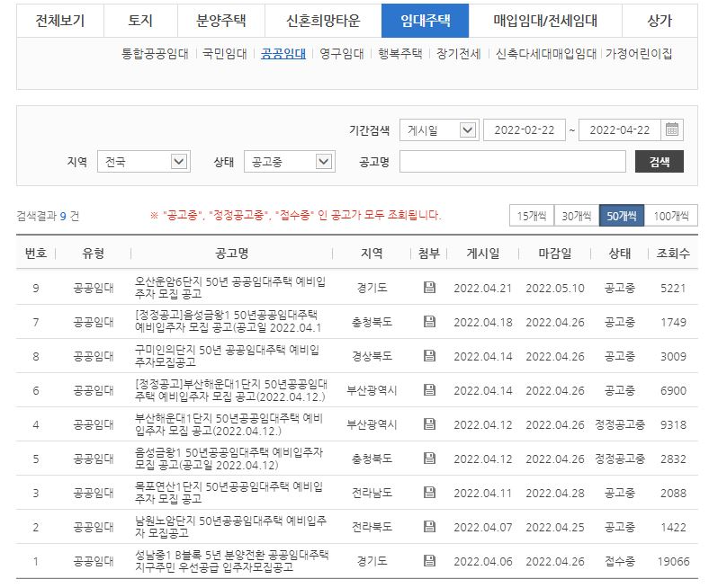Click attachment icon for 목포연산1단지 notice
The image size is (709, 588).
click(x=429, y=493)
